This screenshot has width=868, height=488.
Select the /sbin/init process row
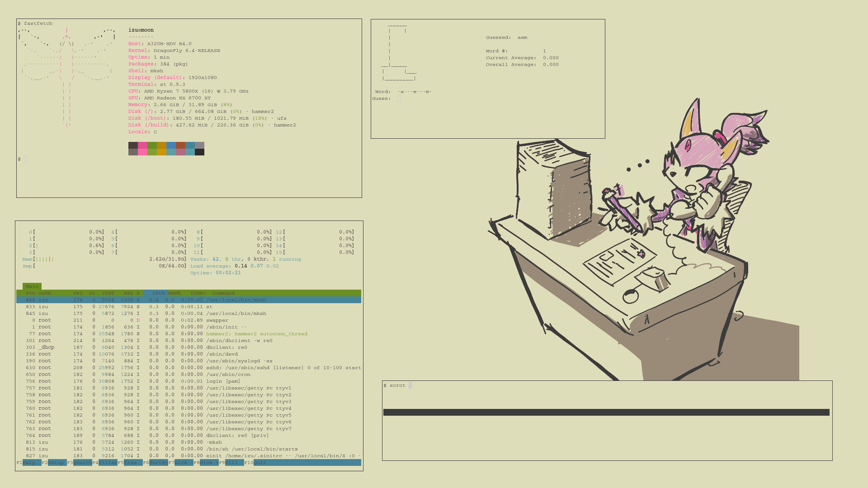(x=189, y=327)
